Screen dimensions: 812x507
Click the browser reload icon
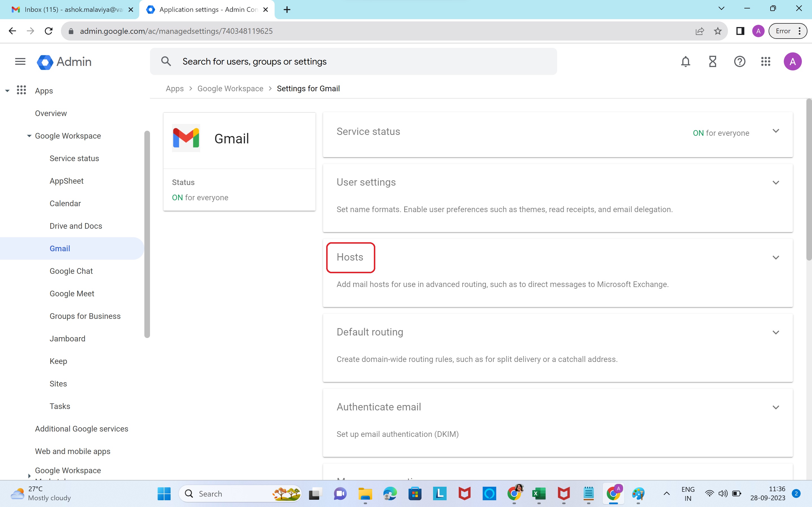[49, 31]
